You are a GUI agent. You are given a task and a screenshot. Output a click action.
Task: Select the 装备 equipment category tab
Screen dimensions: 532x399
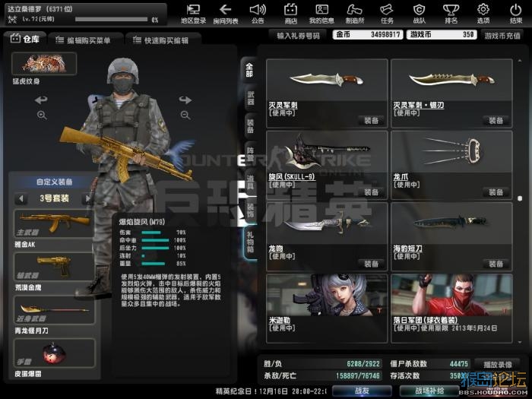coord(250,126)
